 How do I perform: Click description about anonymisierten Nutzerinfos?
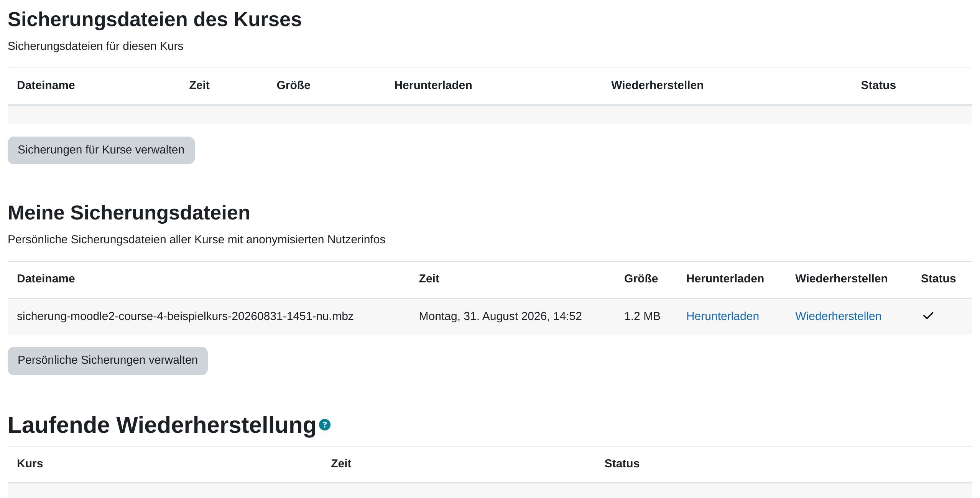196,239
